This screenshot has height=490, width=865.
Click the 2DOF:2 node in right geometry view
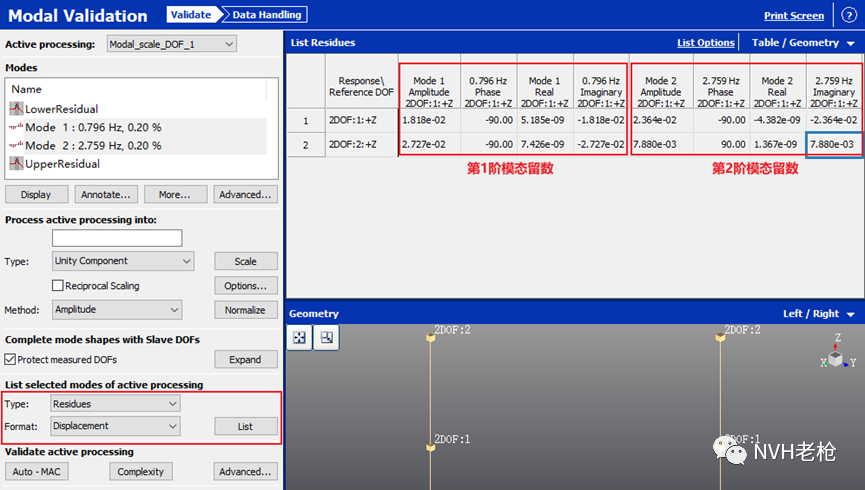pyautogui.click(x=720, y=337)
